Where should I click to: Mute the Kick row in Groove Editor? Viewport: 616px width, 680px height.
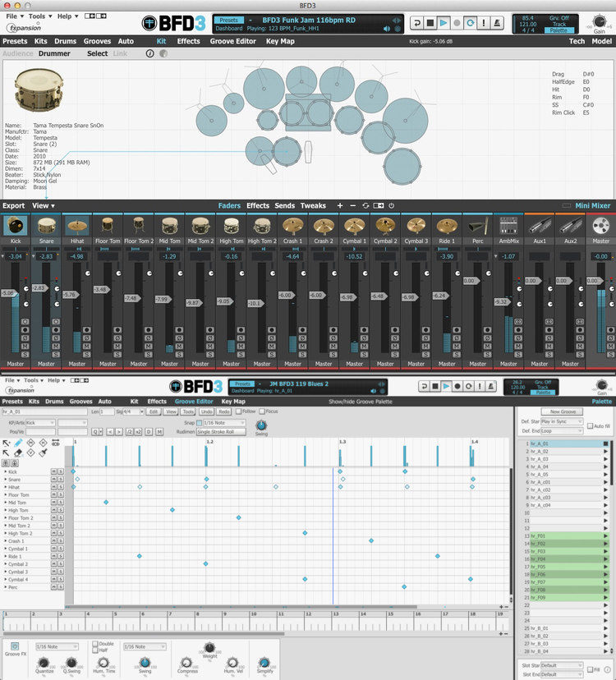coord(54,471)
